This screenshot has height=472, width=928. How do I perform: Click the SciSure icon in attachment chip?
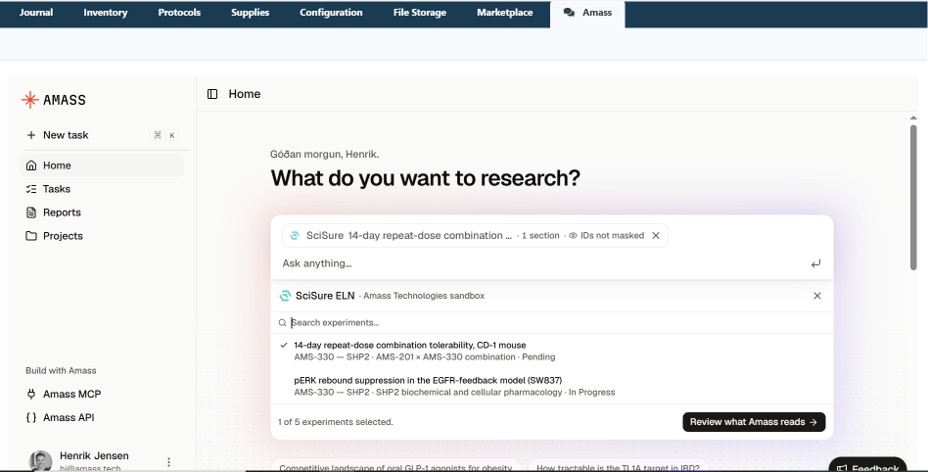(x=294, y=235)
